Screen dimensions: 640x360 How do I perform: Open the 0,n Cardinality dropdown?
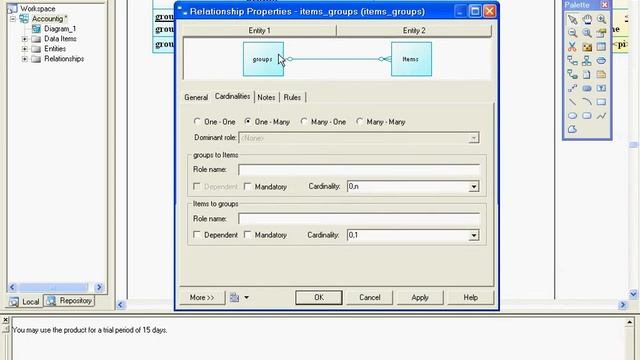tap(473, 187)
